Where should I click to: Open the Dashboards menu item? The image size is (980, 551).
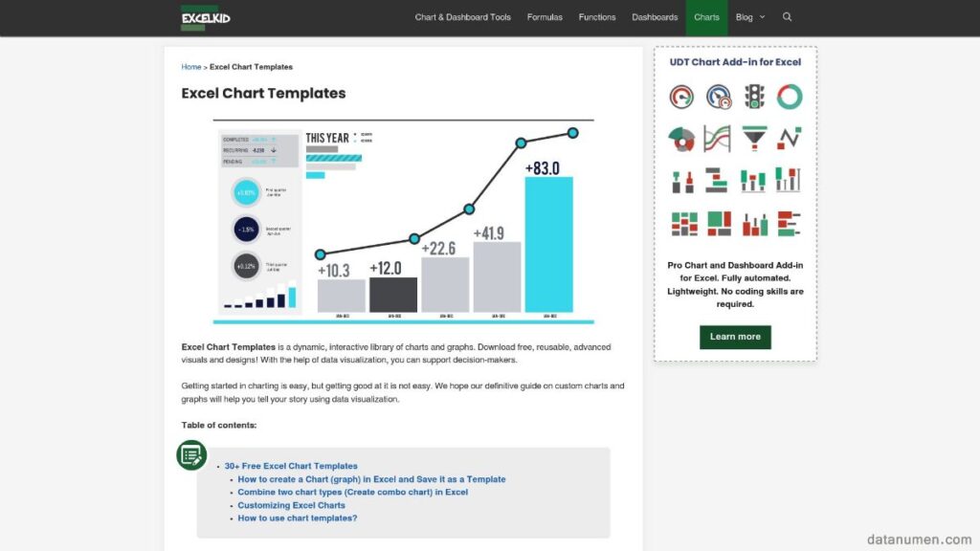655,16
